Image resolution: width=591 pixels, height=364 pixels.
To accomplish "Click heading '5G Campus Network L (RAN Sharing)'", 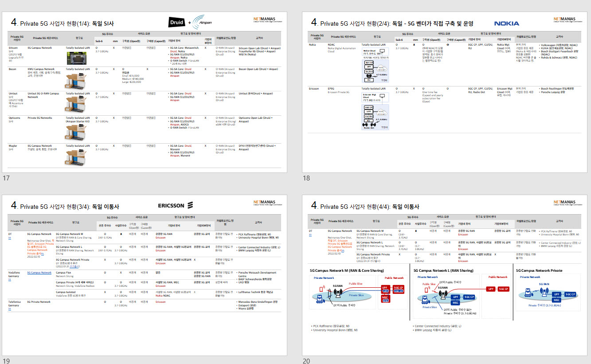I will click(443, 270).
